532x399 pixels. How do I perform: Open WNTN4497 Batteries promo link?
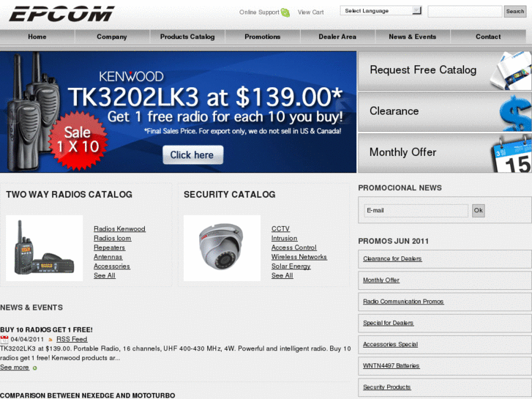pyautogui.click(x=391, y=366)
